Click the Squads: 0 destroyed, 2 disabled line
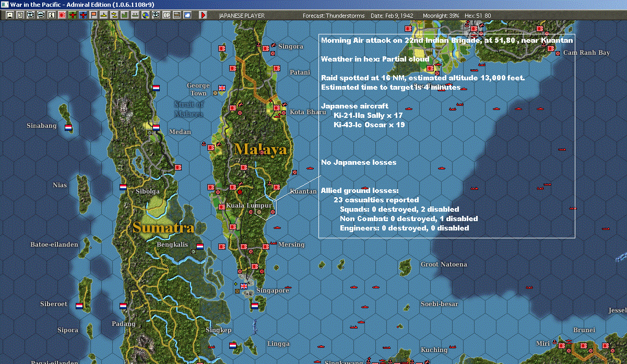This screenshot has height=364, width=627. [x=399, y=209]
